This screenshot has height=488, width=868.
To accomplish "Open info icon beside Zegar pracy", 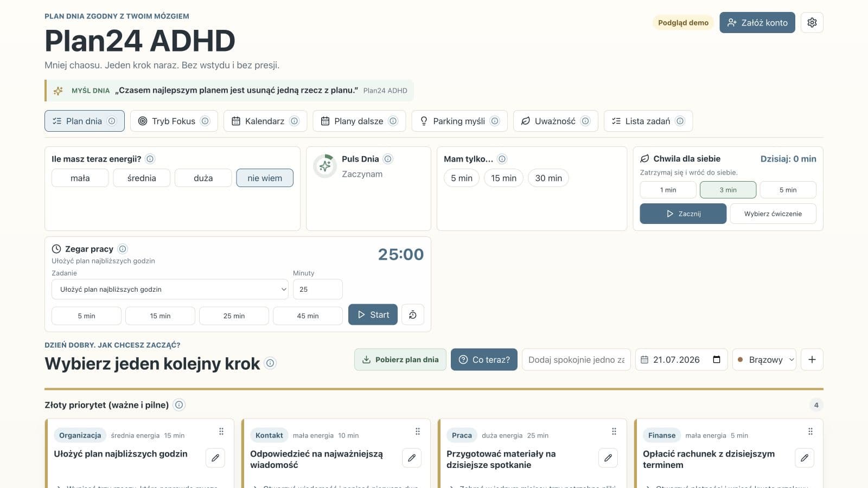I will 123,249.
